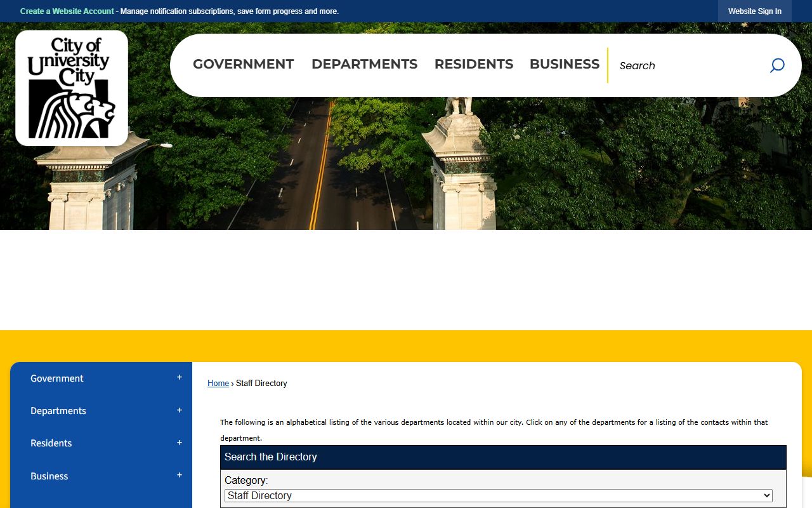Open the Government top menu
812x508 pixels.
pos(244,64)
